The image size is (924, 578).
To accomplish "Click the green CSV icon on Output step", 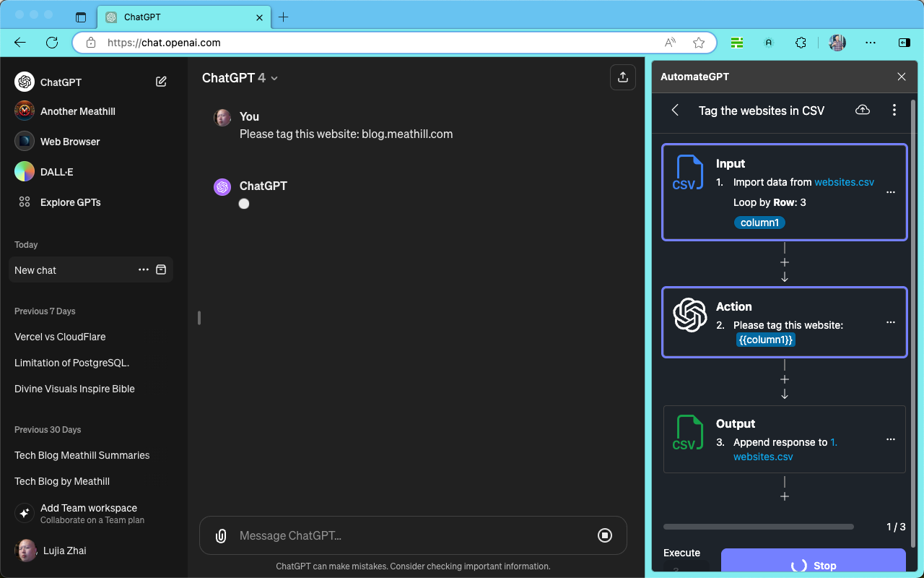I will (687, 433).
